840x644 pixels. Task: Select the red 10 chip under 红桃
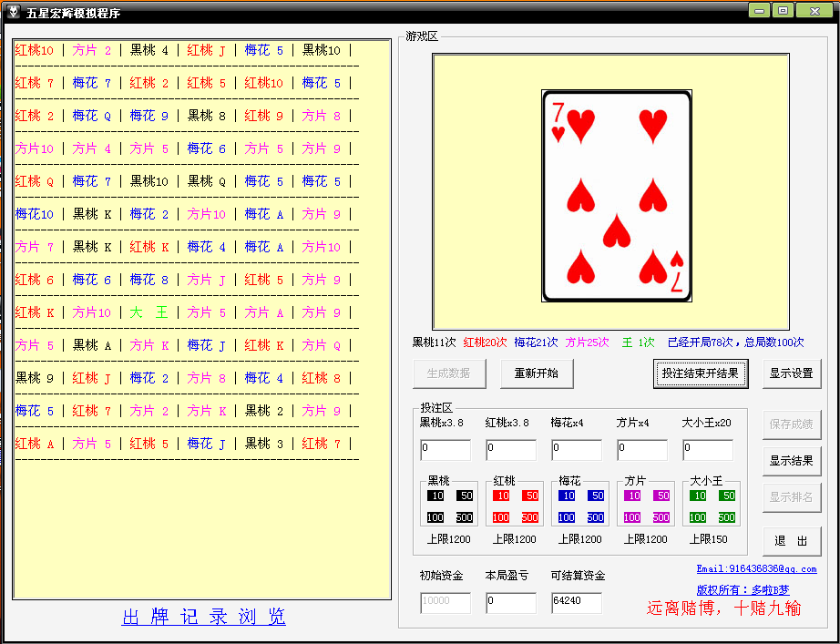[501, 496]
